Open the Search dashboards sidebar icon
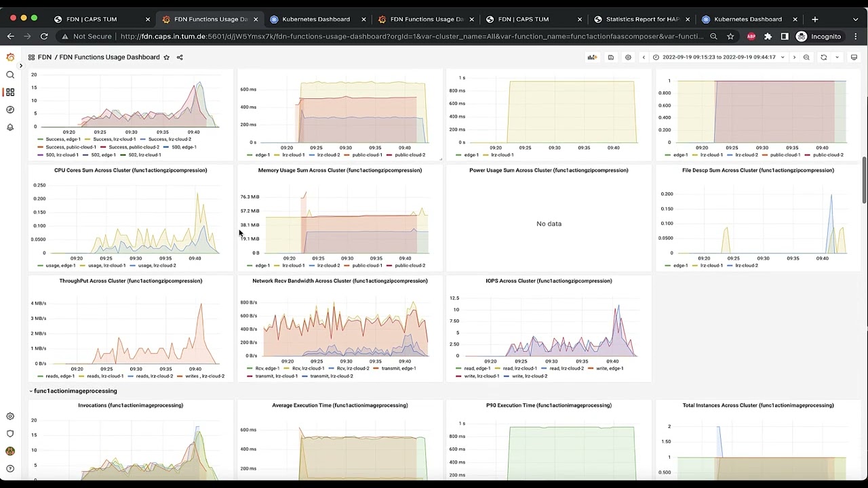This screenshot has height=488, width=868. 10,75
